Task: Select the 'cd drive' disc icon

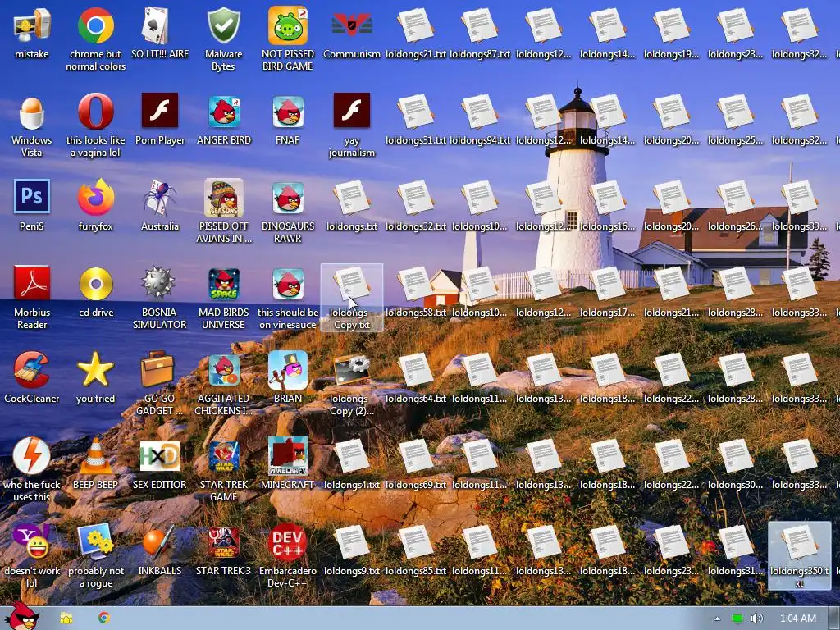Action: pos(95,283)
